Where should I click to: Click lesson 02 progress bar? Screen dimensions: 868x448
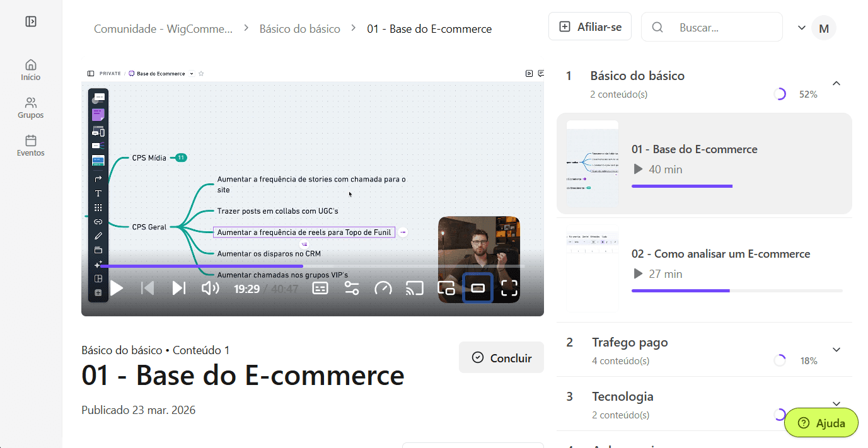click(737, 290)
